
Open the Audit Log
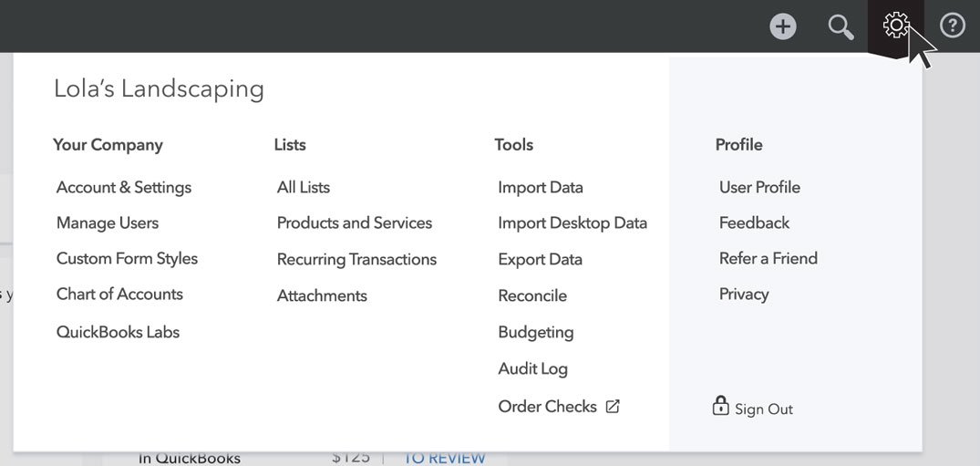533,369
